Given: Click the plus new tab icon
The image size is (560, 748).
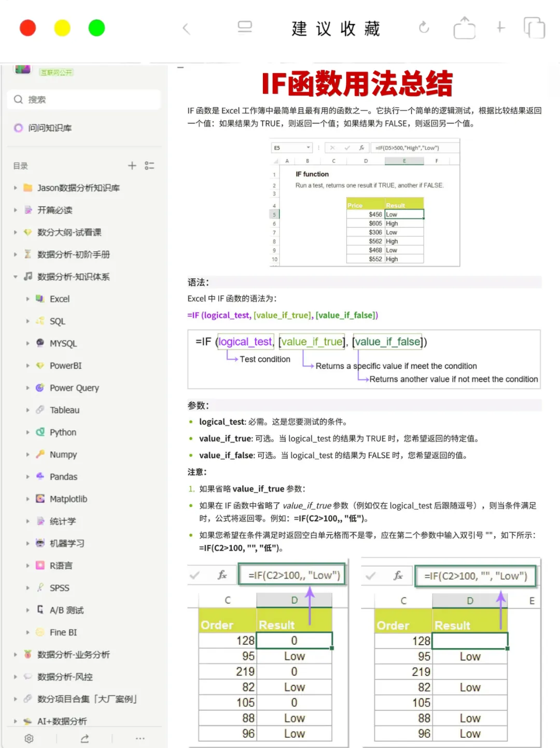Looking at the screenshot, I should (x=500, y=27).
